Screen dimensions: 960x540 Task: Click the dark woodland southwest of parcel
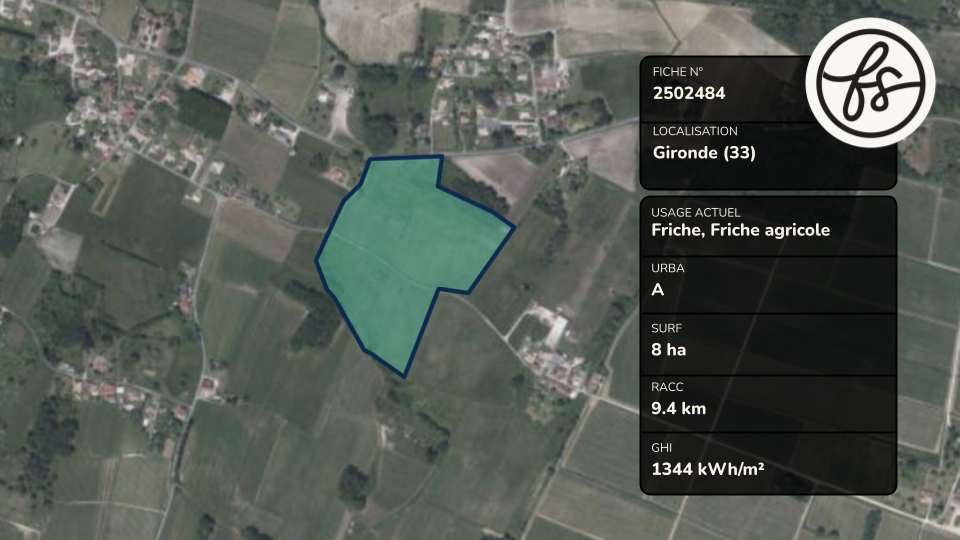click(x=314, y=317)
